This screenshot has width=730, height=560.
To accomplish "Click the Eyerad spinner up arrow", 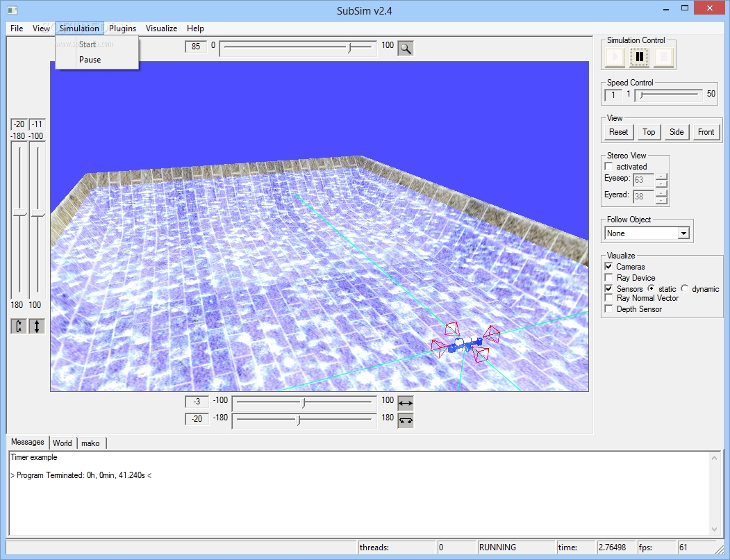I will (661, 193).
